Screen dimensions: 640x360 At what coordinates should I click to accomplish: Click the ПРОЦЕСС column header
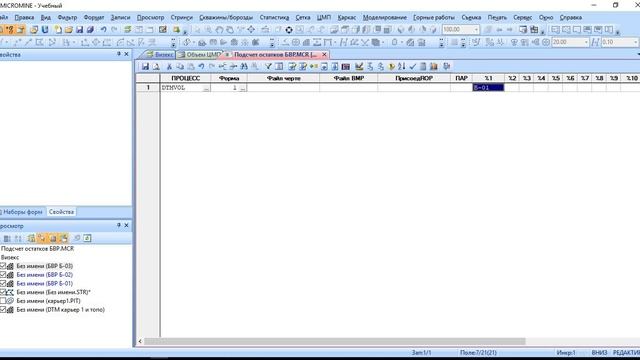[x=185, y=78]
